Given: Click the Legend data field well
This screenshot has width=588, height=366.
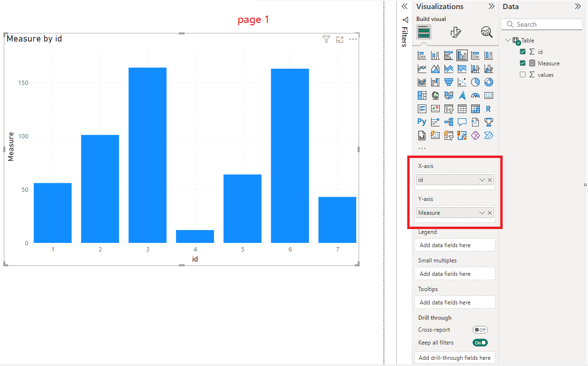Looking at the screenshot, I should tap(455, 245).
